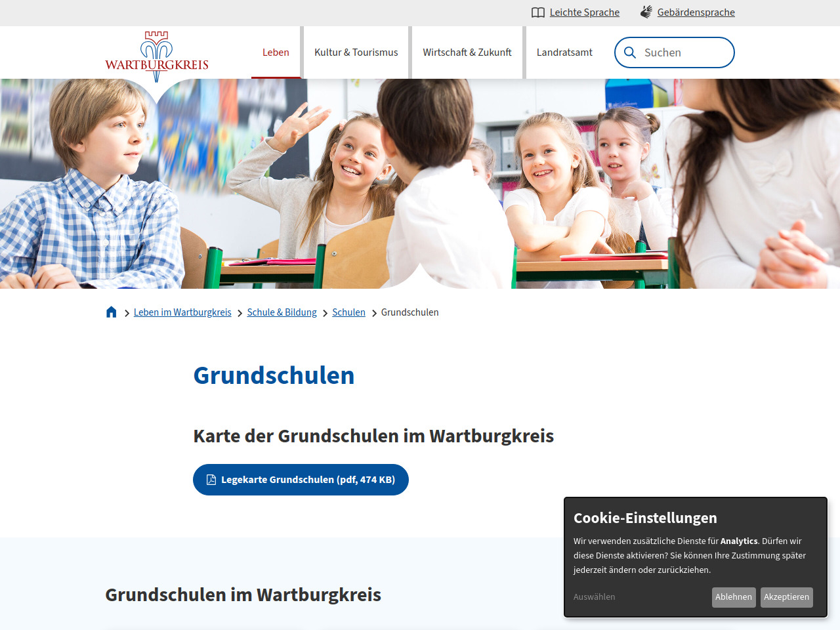Go to Leben im Wartburgkreis breadcrumb
The width and height of the screenshot is (840, 630).
182,312
